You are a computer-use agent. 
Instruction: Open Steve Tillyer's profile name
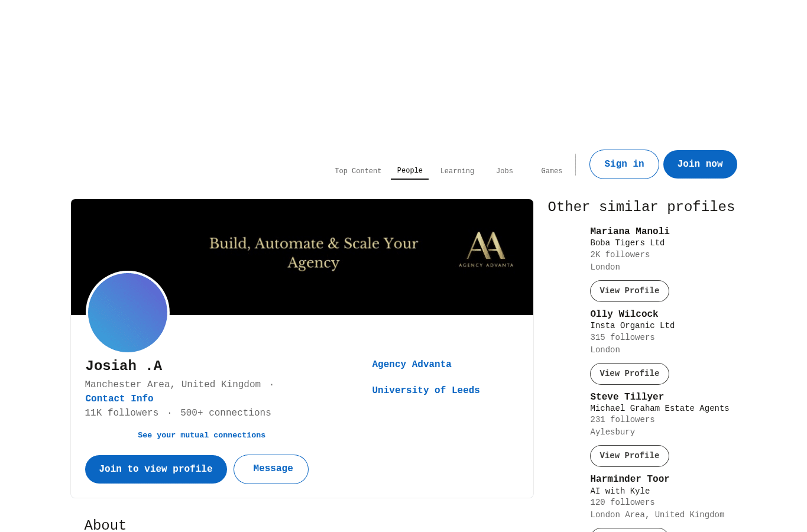(x=627, y=397)
